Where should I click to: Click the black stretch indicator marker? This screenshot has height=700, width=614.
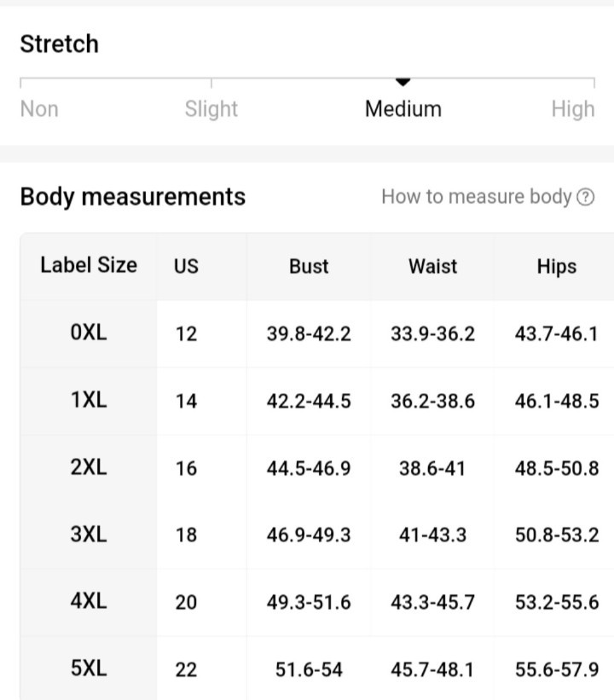pyautogui.click(x=403, y=82)
